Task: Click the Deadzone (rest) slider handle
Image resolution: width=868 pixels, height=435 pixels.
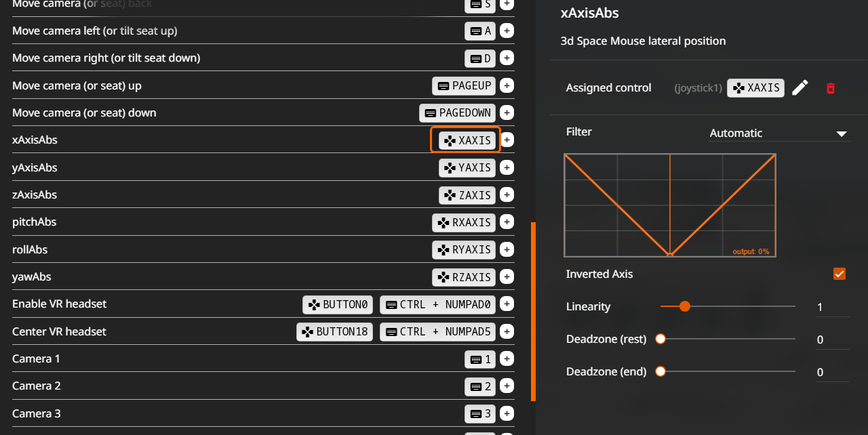Action: pyautogui.click(x=660, y=339)
